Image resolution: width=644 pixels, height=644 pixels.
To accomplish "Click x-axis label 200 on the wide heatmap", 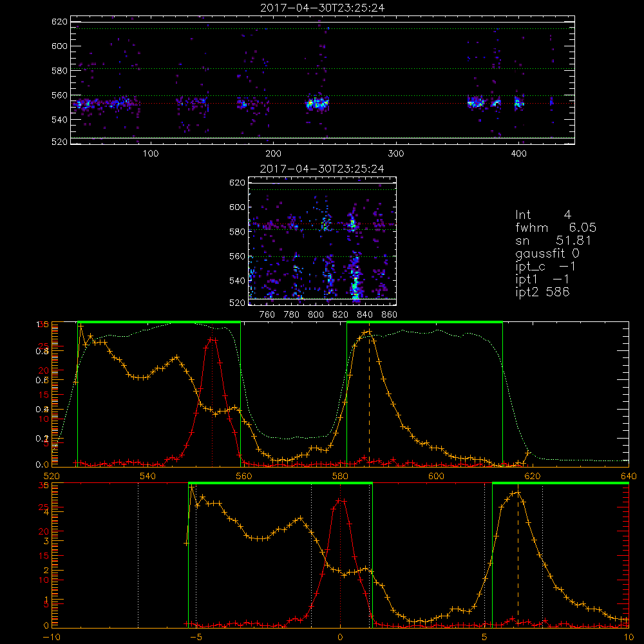I will (273, 154).
